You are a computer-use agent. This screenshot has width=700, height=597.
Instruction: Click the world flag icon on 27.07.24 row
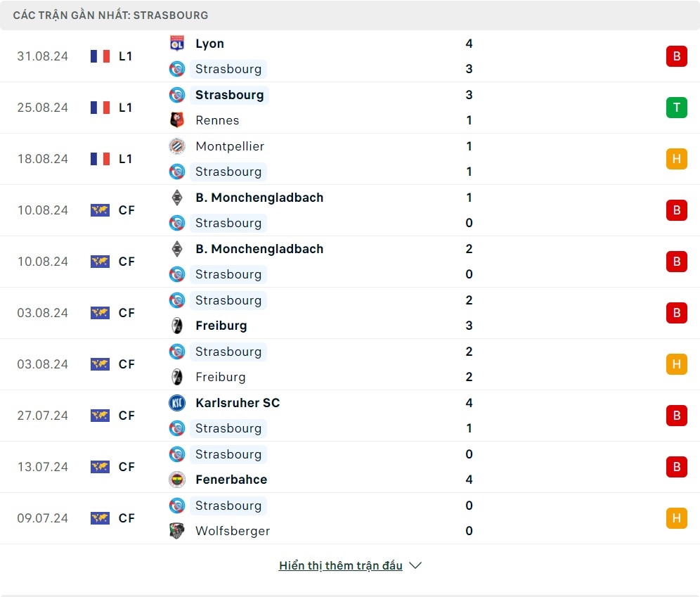click(x=101, y=416)
